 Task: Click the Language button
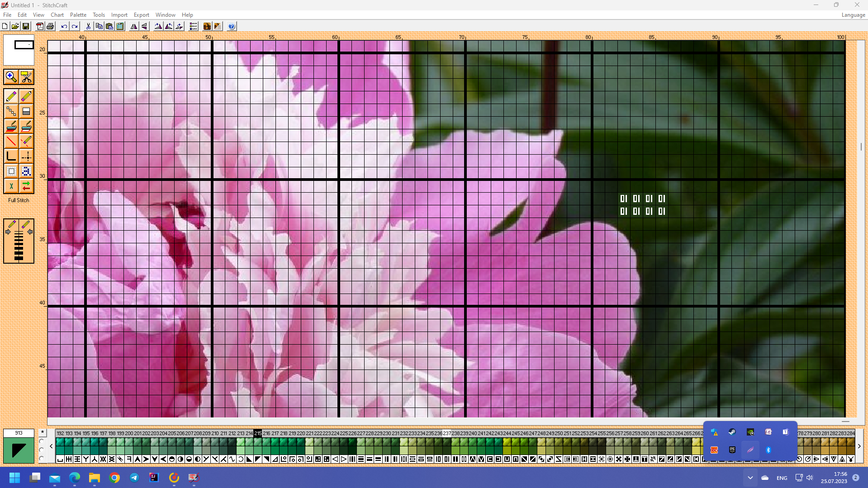coord(853,15)
